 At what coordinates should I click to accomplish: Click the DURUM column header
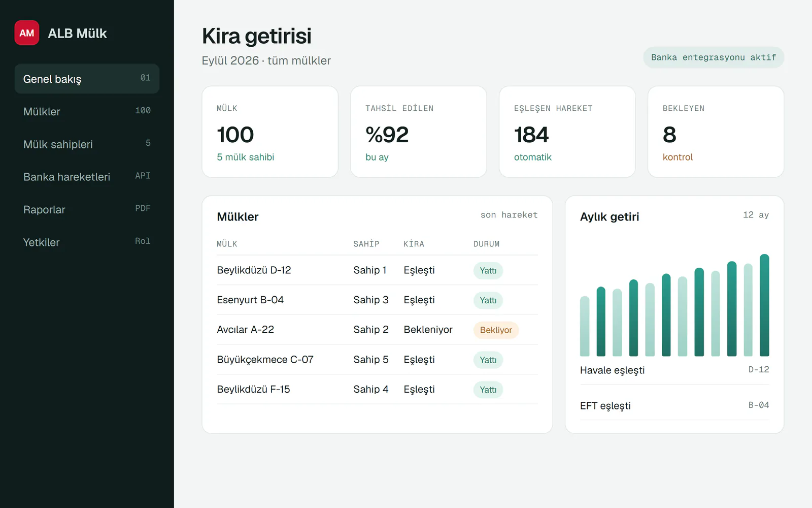[487, 244]
